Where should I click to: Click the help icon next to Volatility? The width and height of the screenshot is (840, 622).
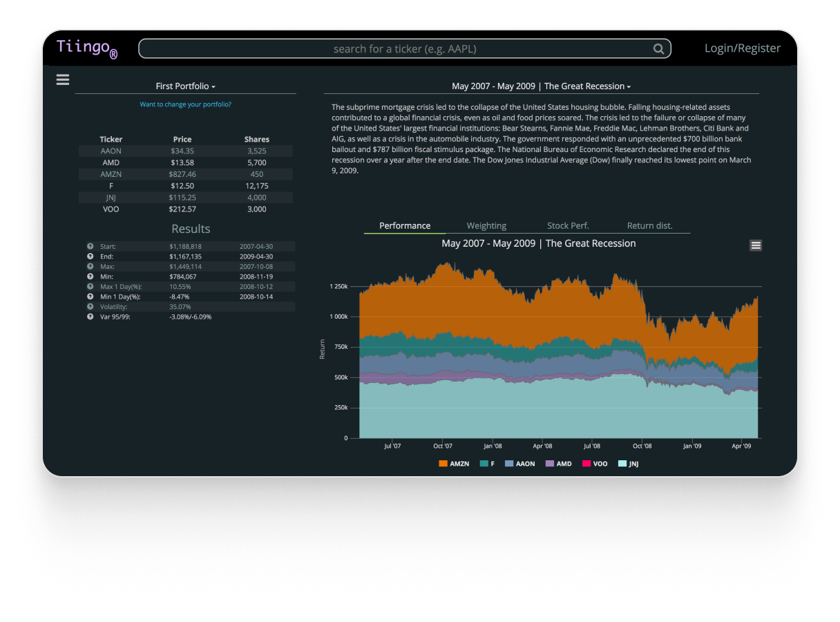[x=90, y=307]
